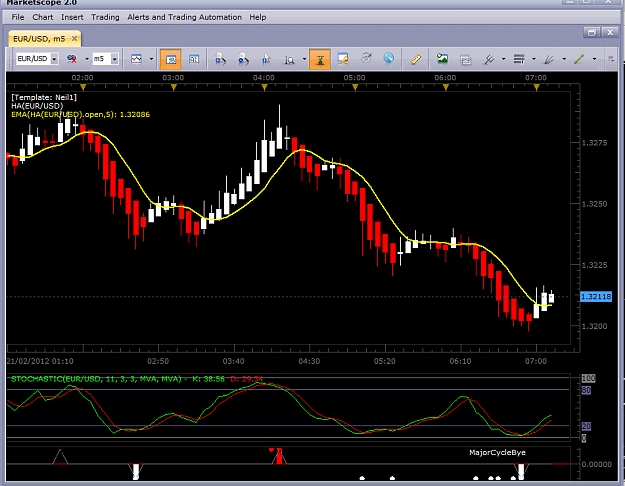625x486 pixels.
Task: Click the first zoom/cursor tool icon
Action: (x=220, y=59)
